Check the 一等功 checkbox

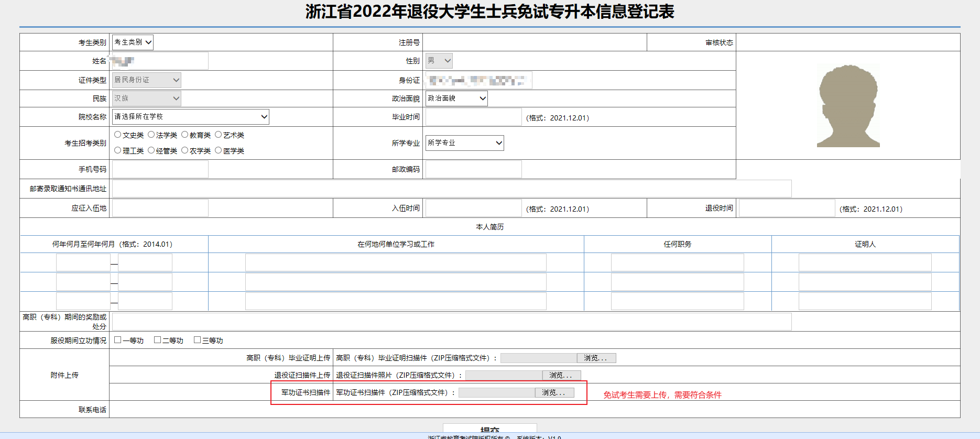(x=118, y=340)
